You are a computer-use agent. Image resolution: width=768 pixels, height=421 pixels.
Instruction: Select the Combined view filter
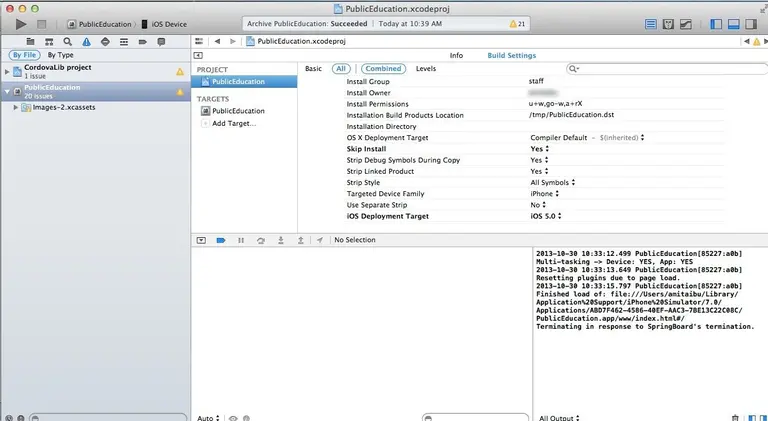point(383,69)
